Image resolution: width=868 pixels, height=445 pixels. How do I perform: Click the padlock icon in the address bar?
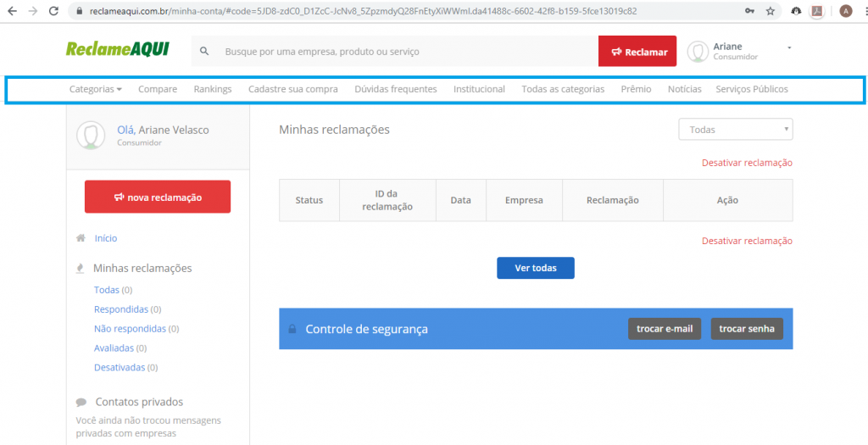[x=79, y=11]
